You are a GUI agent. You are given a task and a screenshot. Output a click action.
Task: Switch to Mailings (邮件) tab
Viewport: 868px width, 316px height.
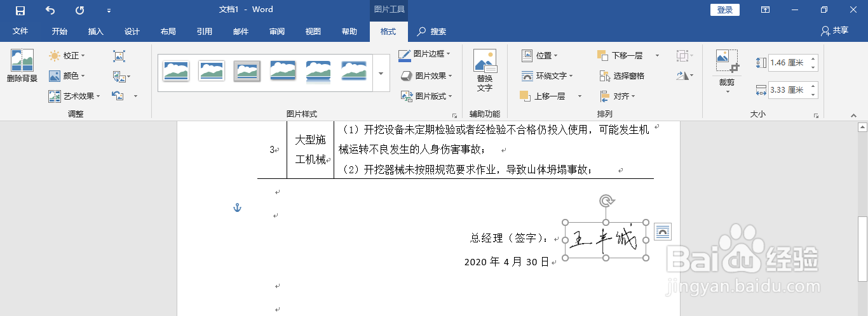coord(241,31)
